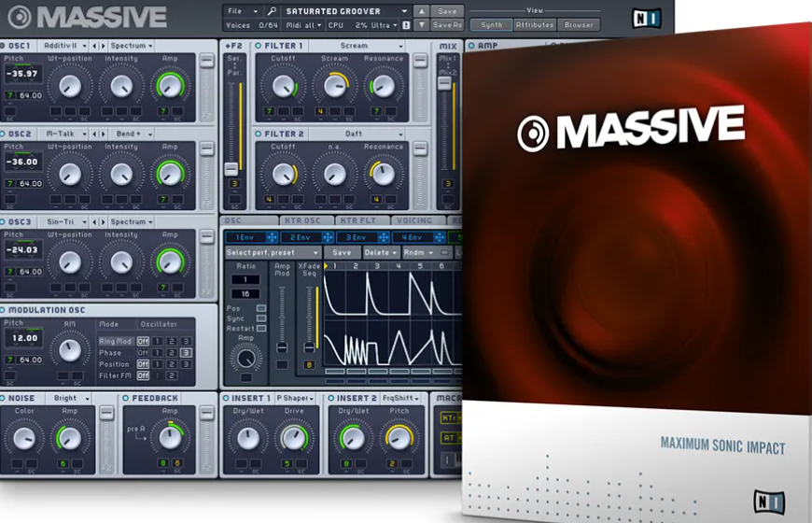This screenshot has height=523, width=812.
Task: Click the Modulation OSC RM knob
Action: click(x=69, y=350)
